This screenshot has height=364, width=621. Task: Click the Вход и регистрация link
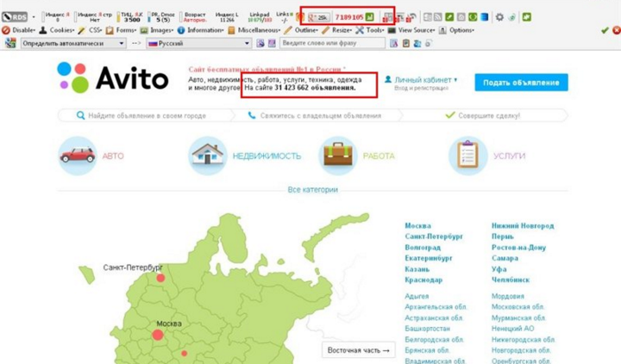coord(421,88)
